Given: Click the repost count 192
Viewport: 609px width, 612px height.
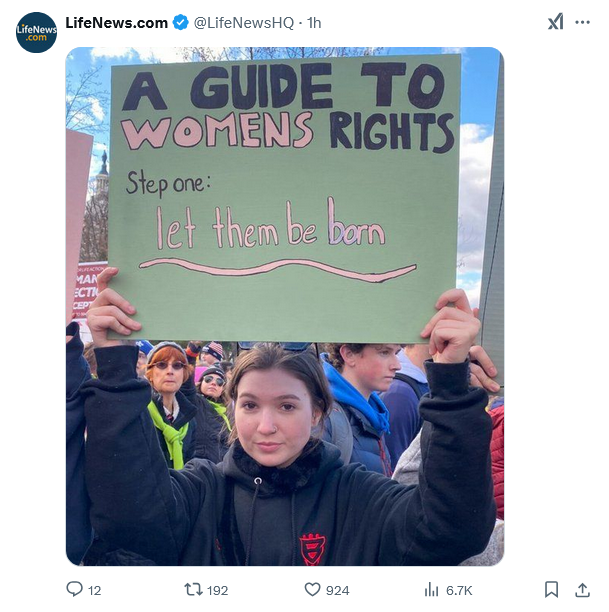Looking at the screenshot, I should [x=217, y=590].
